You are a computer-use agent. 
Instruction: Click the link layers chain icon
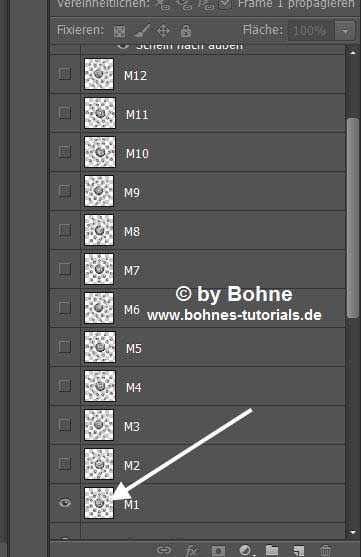164,550
